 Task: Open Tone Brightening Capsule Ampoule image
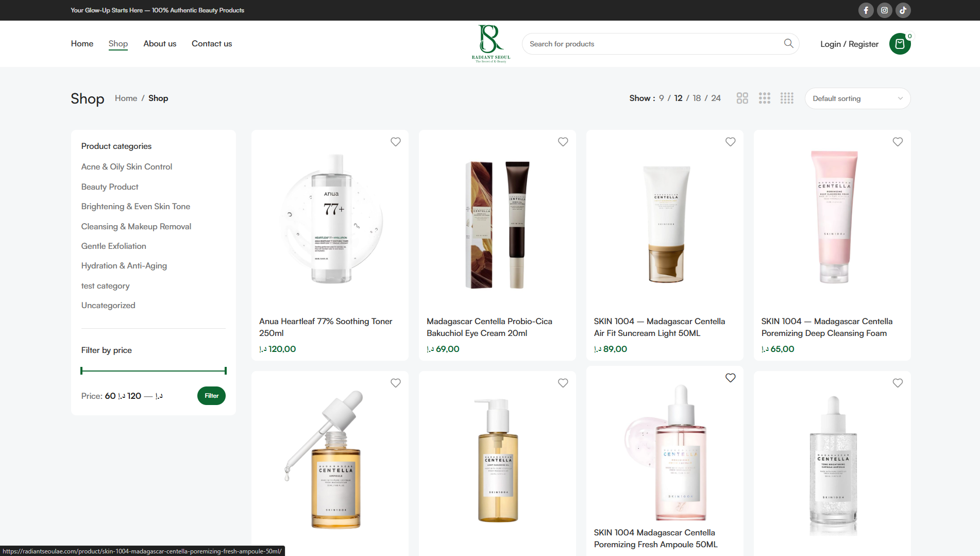[832, 460]
